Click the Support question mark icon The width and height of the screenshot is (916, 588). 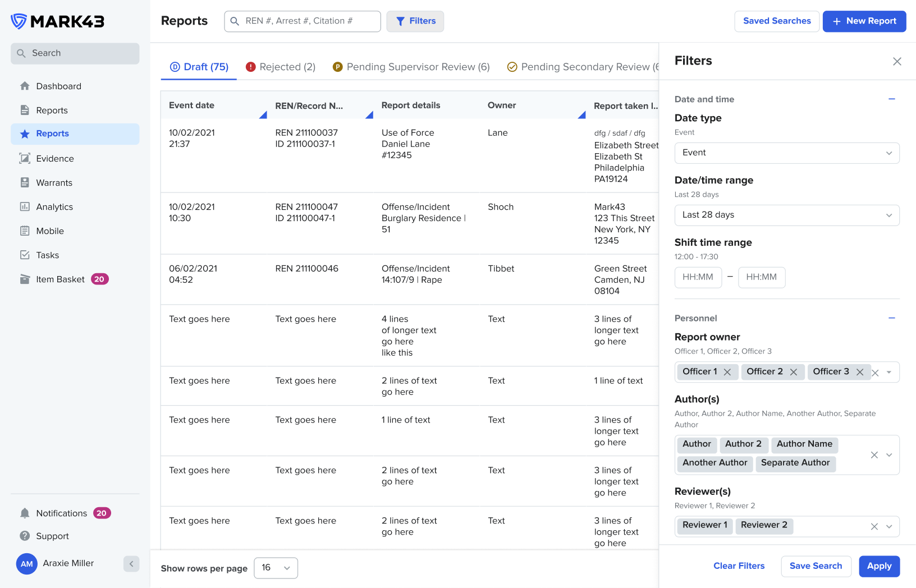pos(25,536)
